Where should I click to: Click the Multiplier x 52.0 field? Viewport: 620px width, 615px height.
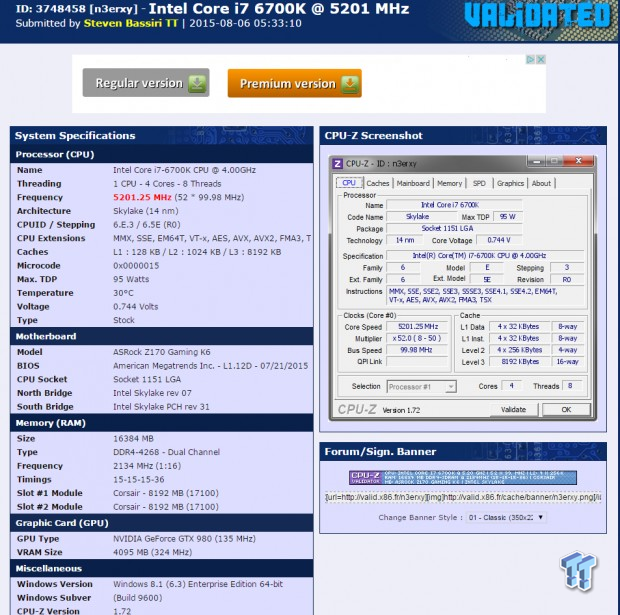click(x=418, y=338)
